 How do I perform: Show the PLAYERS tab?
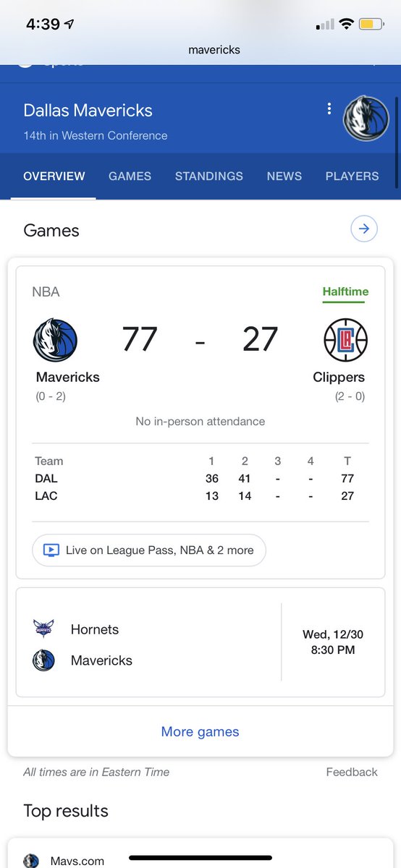coord(353,176)
